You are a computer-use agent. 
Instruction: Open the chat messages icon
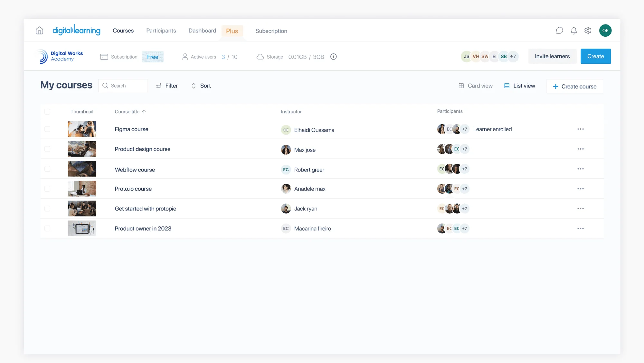click(x=560, y=31)
